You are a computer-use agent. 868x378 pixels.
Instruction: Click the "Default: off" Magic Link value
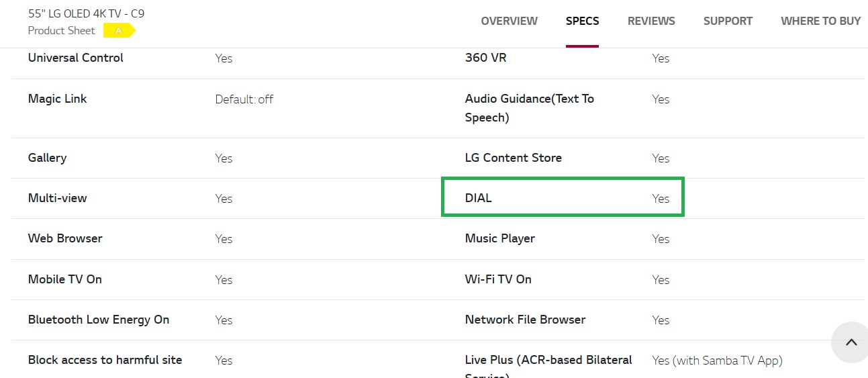point(244,99)
